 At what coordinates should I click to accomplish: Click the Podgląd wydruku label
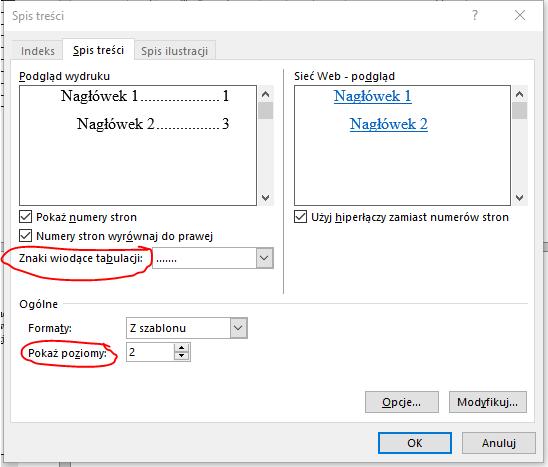point(64,76)
